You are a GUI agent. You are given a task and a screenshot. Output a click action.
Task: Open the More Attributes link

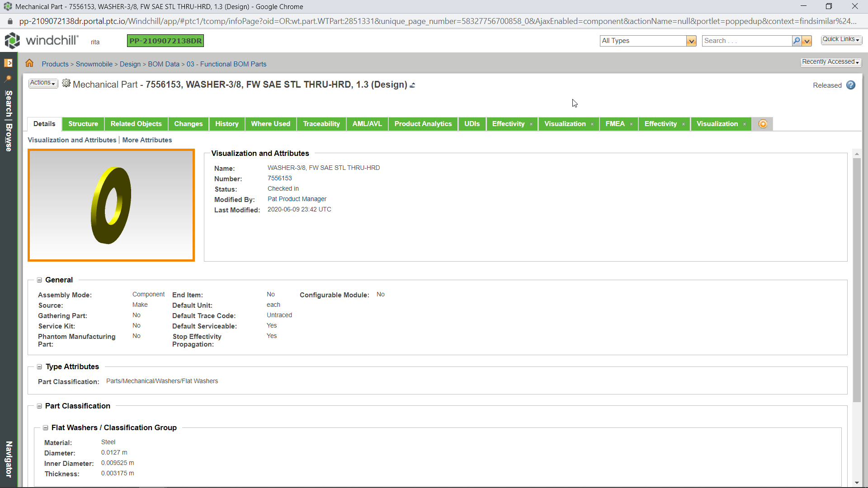[147, 140]
